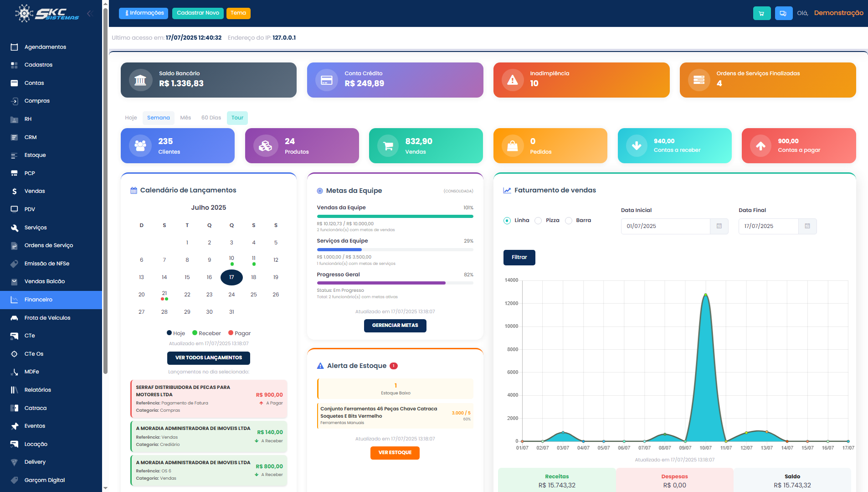
Task: Collapse the sidebar with the chevron arrow
Action: point(90,14)
